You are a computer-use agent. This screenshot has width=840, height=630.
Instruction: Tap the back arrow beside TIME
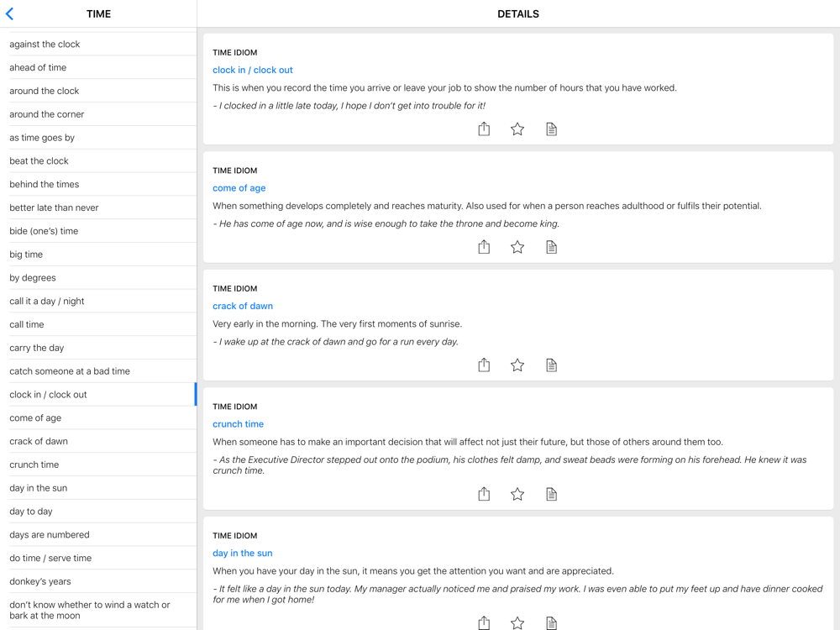(x=10, y=14)
